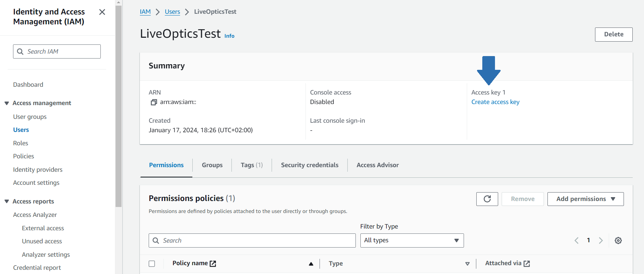
Task: Focus the Search IAM field
Action: tap(57, 51)
